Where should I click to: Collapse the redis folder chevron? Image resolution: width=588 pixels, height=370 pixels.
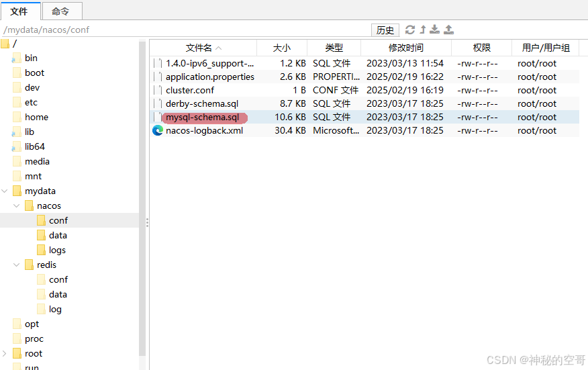pyautogui.click(x=17, y=265)
